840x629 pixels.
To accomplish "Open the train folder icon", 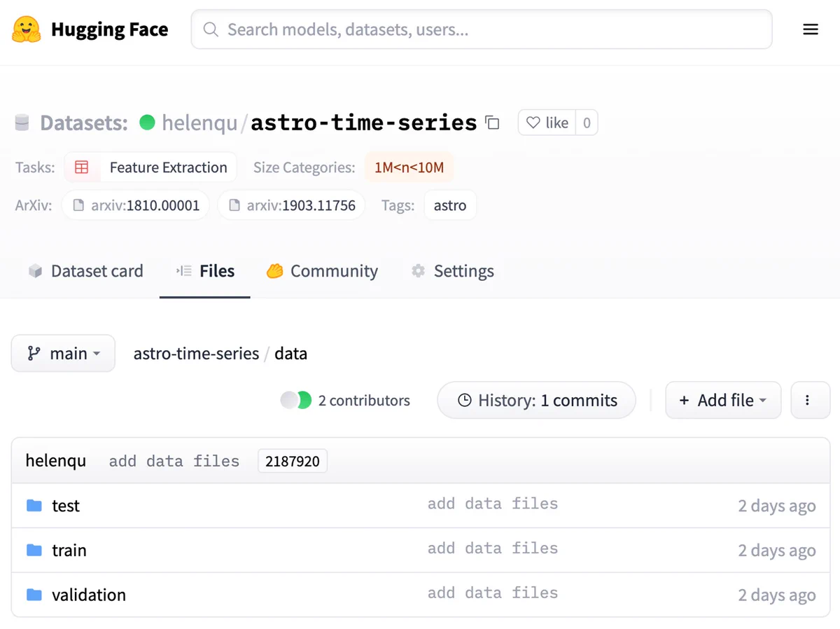I will [34, 551].
